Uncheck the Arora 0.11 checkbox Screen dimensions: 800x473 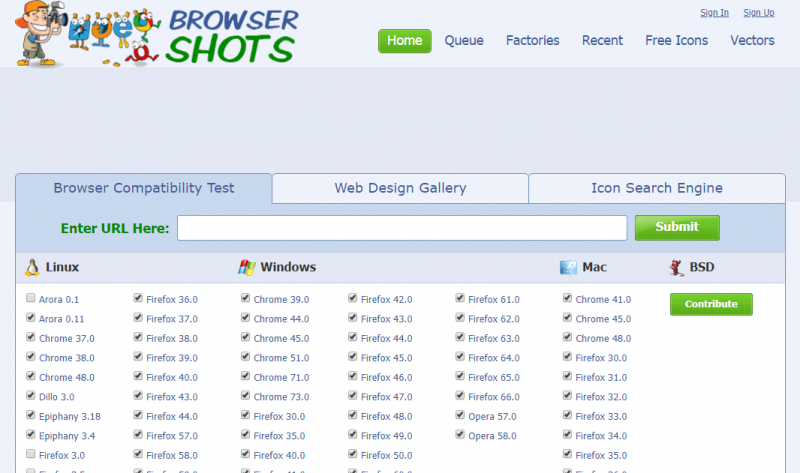point(31,317)
